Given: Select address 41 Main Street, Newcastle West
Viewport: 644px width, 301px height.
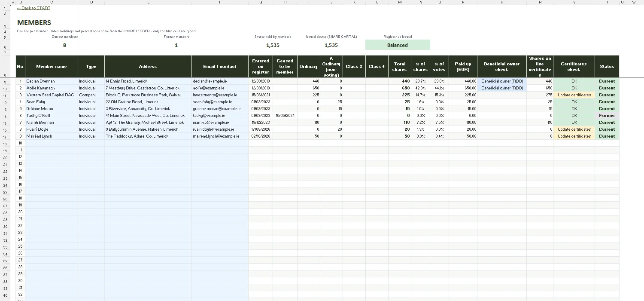Looking at the screenshot, I should point(148,116).
